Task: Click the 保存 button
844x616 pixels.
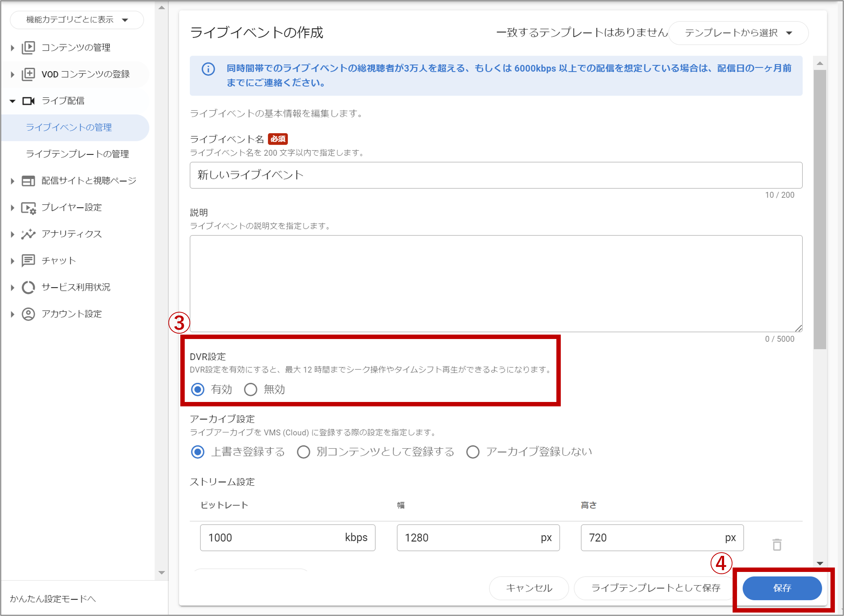Action: (x=781, y=588)
